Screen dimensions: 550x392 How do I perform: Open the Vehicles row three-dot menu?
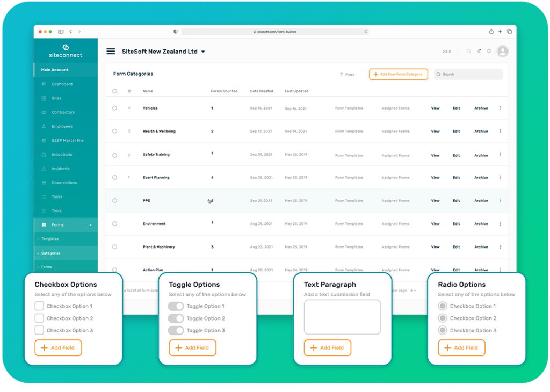pyautogui.click(x=500, y=108)
